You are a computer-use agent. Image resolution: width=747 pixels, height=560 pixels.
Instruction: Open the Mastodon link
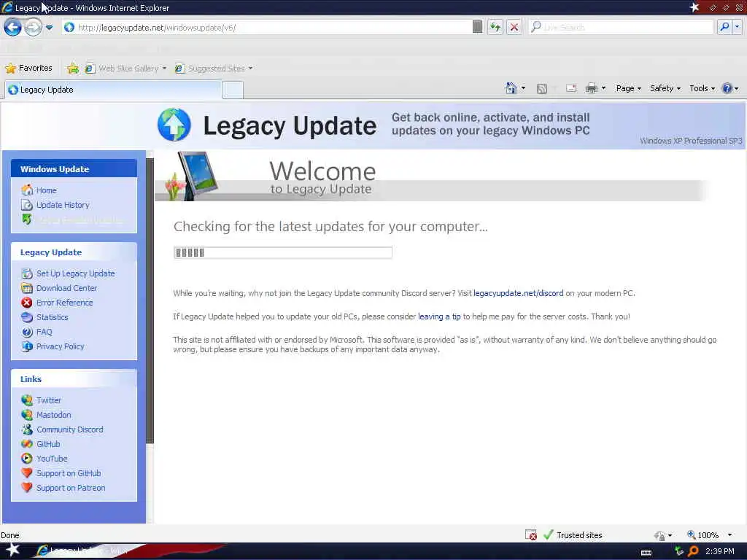[x=54, y=415]
